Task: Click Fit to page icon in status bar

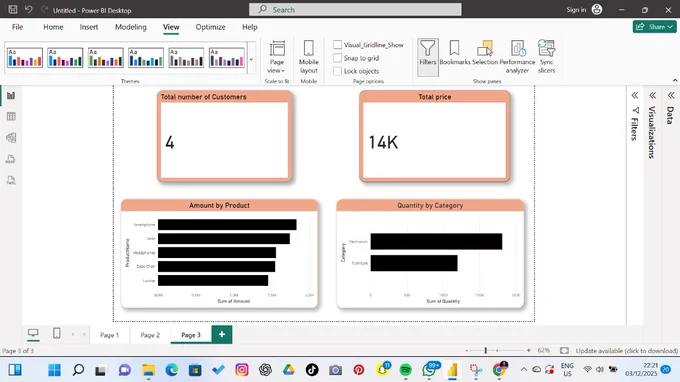Action: coord(564,350)
